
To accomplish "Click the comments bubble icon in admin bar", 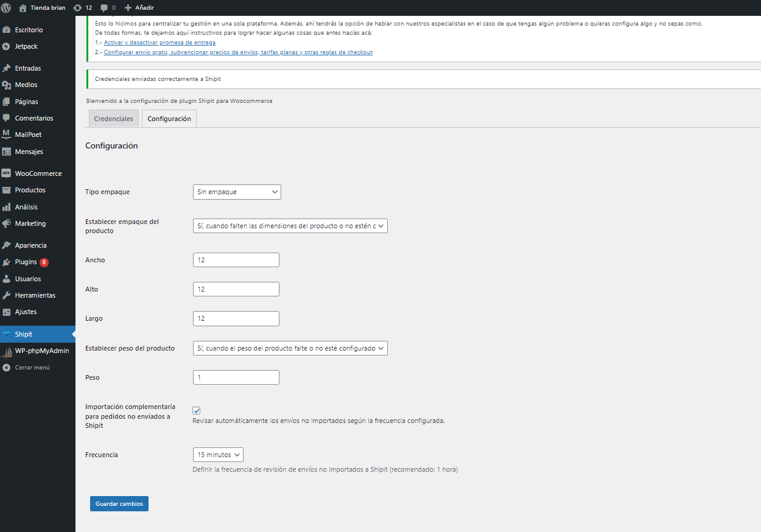I will click(x=104, y=8).
